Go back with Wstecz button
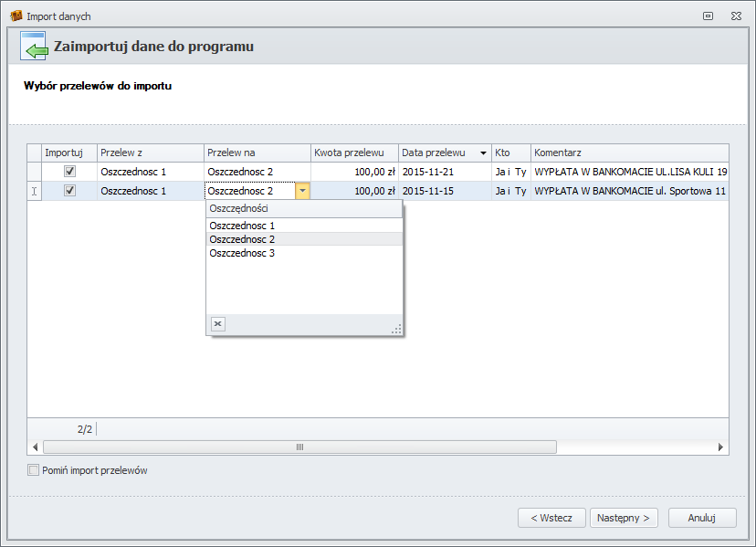 551,518
